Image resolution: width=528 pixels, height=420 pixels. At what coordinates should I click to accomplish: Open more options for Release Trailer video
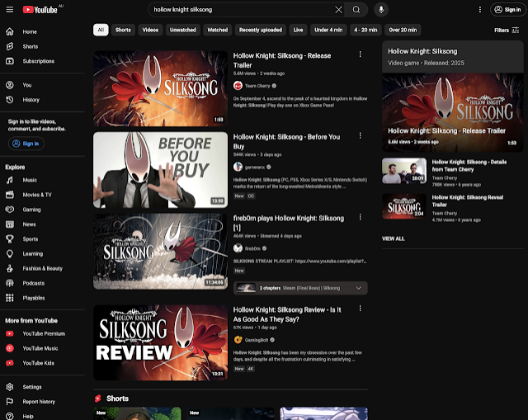coord(361,55)
